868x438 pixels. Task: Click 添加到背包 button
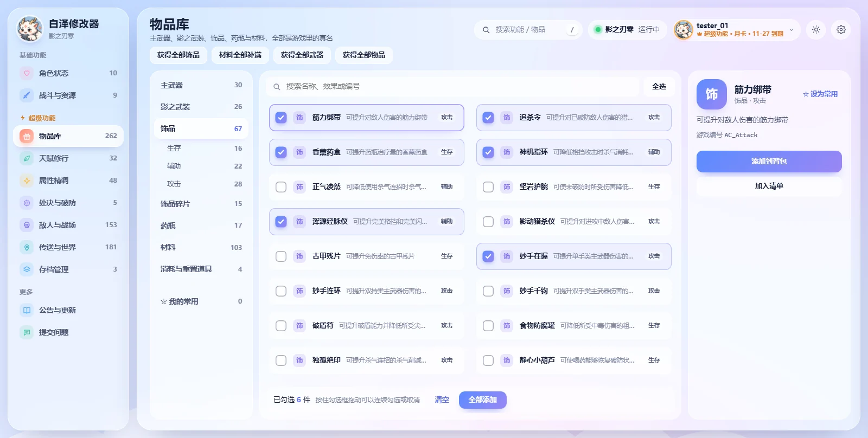769,162
